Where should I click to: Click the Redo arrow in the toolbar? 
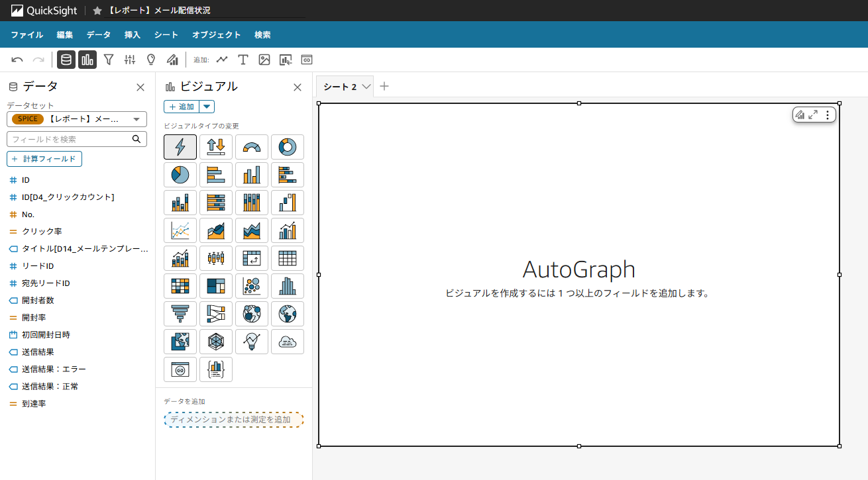pos(38,60)
